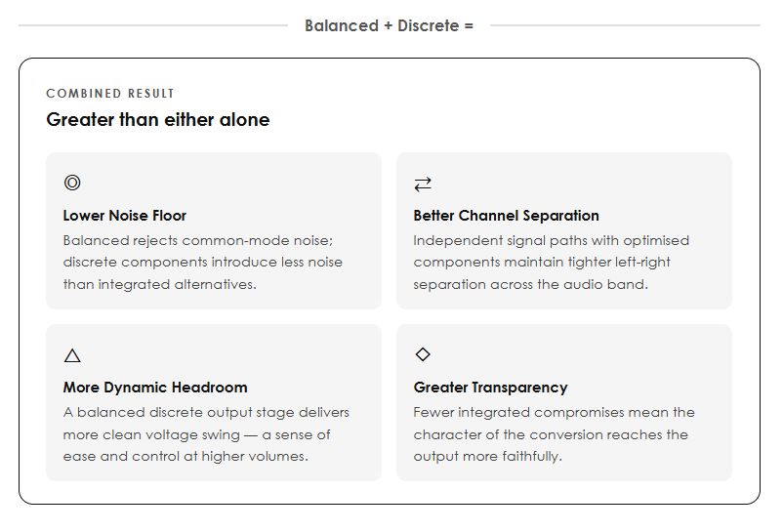Click the triangle dynamic headroom icon

[x=72, y=355]
